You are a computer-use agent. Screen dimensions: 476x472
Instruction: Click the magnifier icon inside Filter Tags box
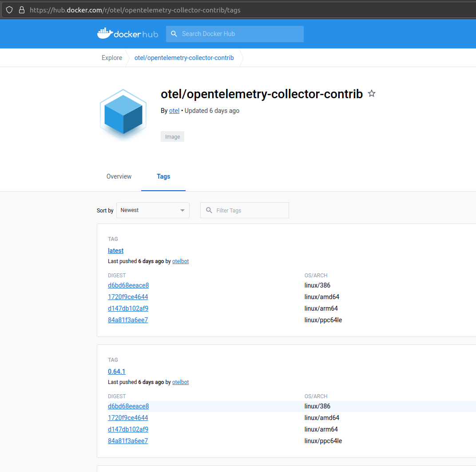point(209,210)
